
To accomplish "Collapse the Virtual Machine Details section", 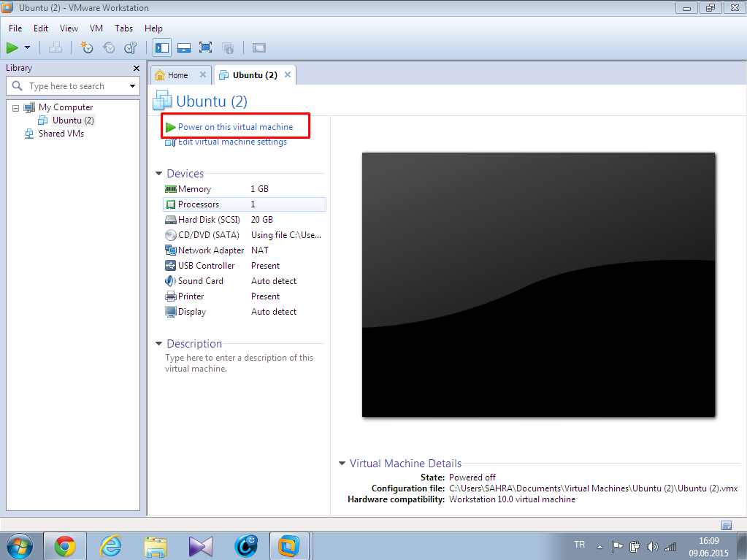I will [342, 464].
